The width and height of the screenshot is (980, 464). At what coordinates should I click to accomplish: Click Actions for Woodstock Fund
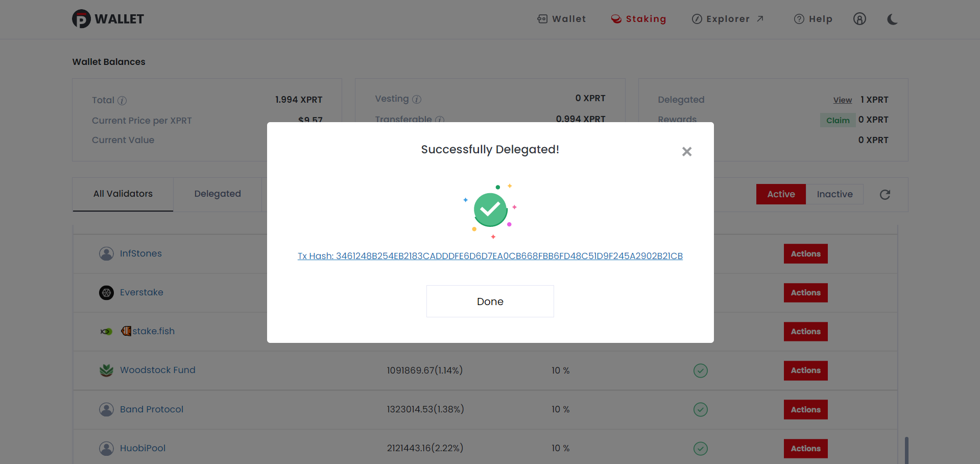[x=805, y=370]
